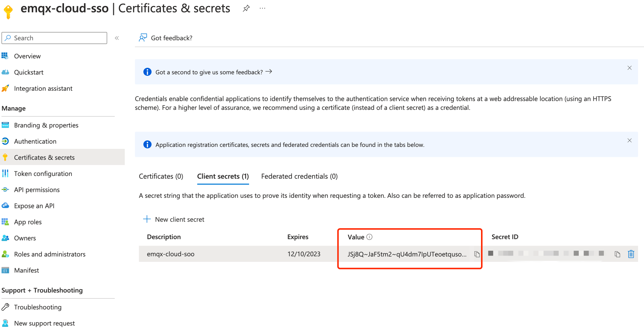Go to API permissions
This screenshot has height=332, width=644.
click(x=37, y=190)
